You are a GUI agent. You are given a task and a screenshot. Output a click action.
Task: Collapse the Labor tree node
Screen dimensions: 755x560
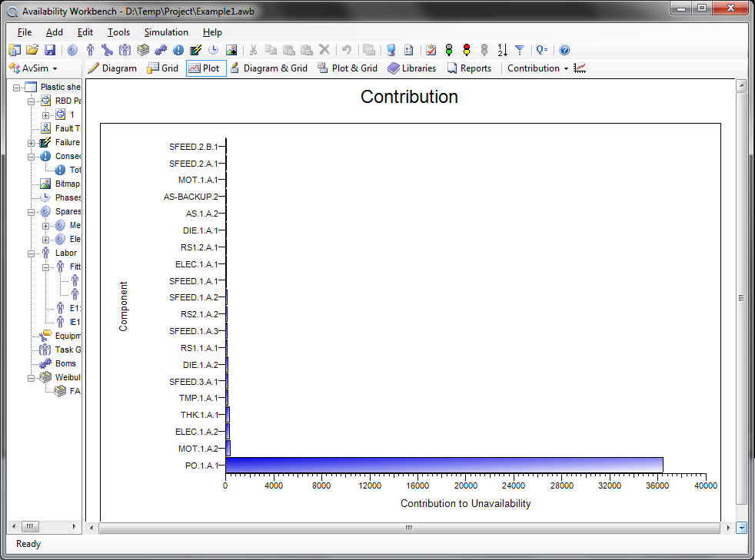[32, 253]
